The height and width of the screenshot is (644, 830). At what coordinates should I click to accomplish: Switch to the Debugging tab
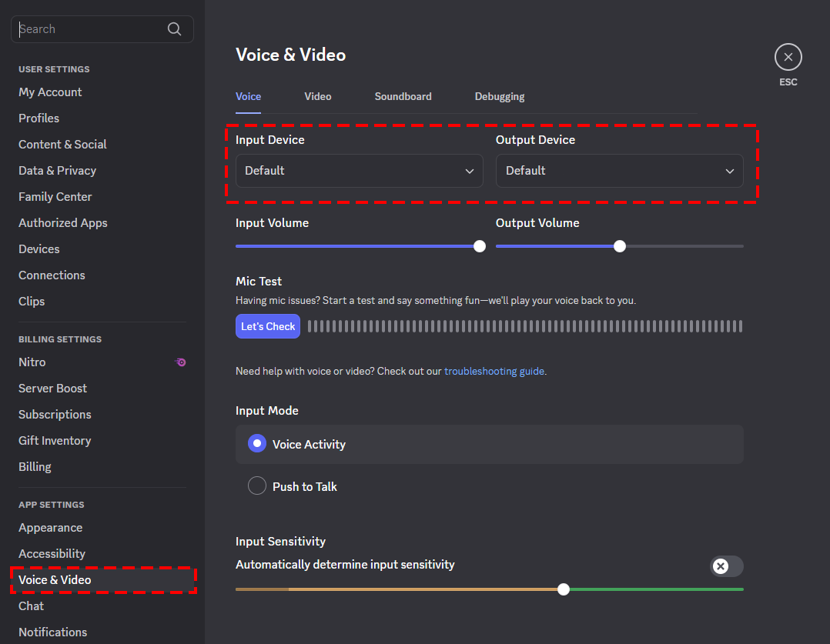tap(499, 97)
